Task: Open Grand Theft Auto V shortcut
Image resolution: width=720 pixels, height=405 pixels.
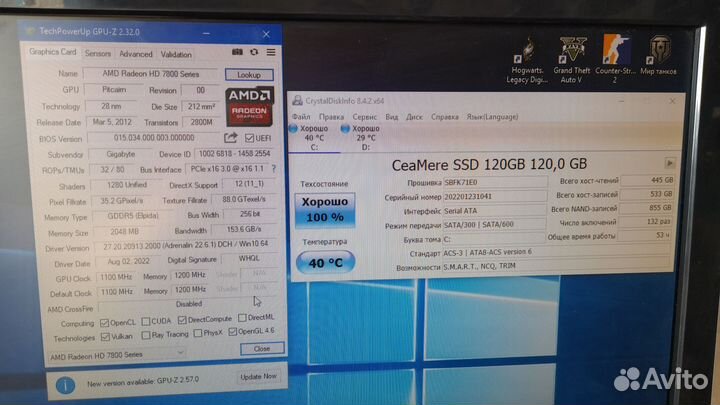Action: pos(571,59)
